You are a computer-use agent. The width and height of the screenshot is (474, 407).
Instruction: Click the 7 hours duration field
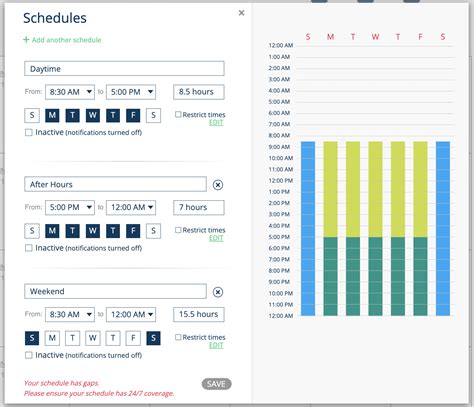point(199,207)
